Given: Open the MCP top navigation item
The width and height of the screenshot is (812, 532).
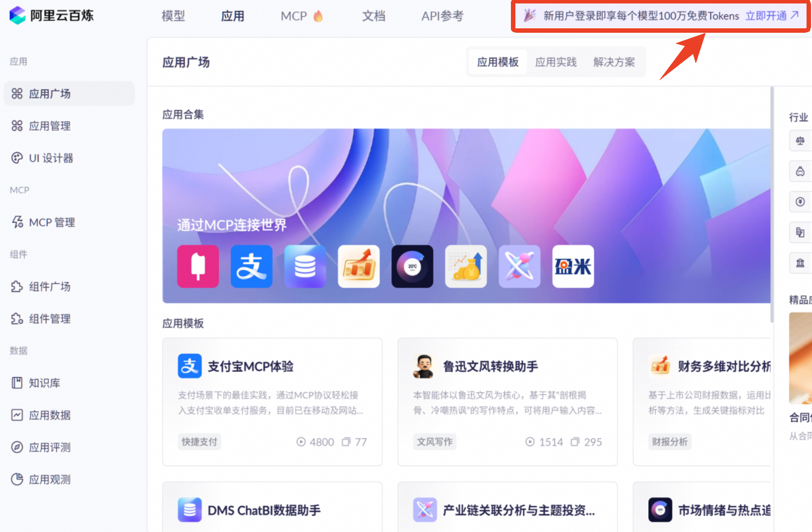Looking at the screenshot, I should click(302, 16).
